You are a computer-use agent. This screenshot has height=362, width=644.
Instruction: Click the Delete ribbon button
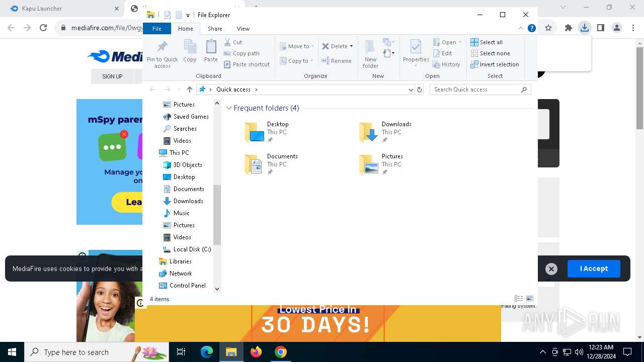(335, 46)
